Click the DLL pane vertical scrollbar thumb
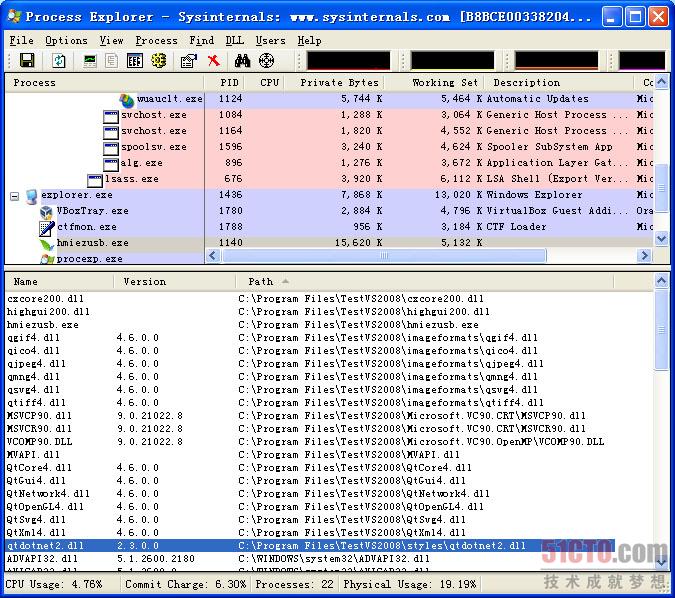The width and height of the screenshot is (675, 598). click(x=661, y=330)
